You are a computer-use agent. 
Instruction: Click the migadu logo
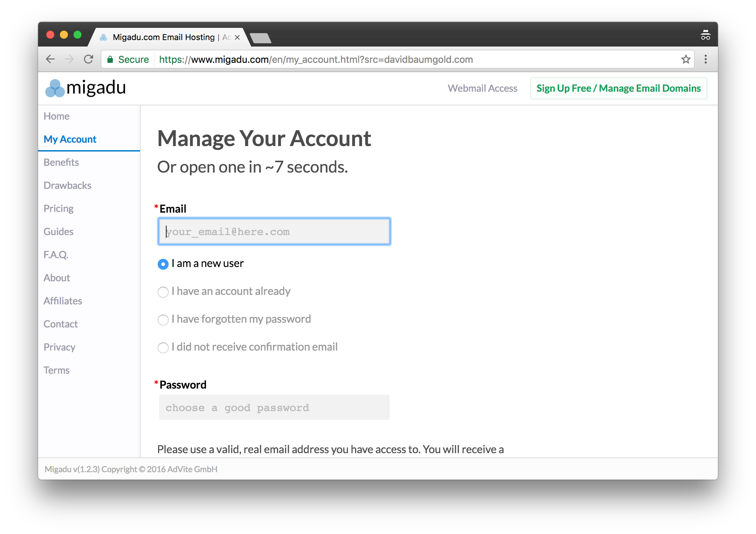(x=86, y=88)
